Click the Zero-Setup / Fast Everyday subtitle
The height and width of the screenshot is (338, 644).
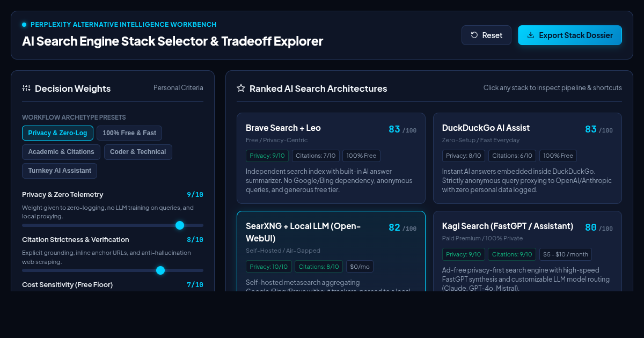coord(481,140)
